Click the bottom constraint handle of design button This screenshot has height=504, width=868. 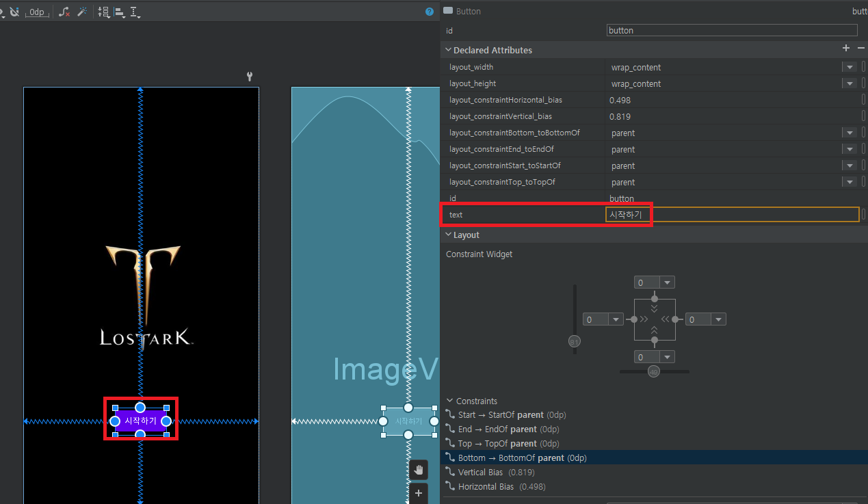[140, 435]
